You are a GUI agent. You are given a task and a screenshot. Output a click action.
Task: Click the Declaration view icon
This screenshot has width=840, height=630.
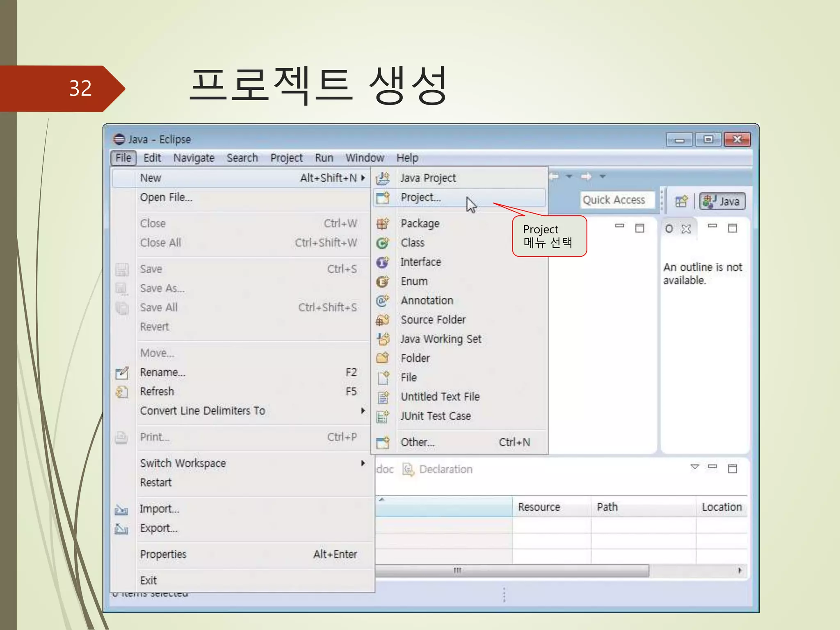coord(408,469)
